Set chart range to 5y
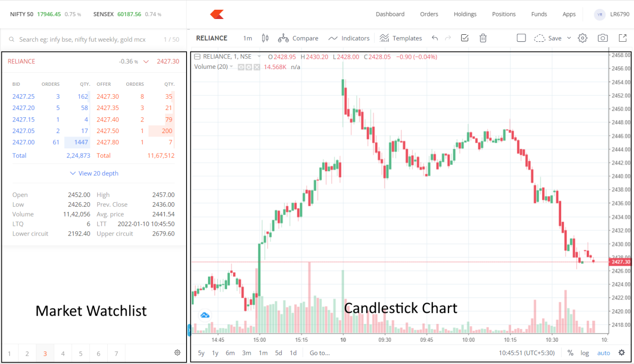This screenshot has width=634, height=364. [201, 353]
